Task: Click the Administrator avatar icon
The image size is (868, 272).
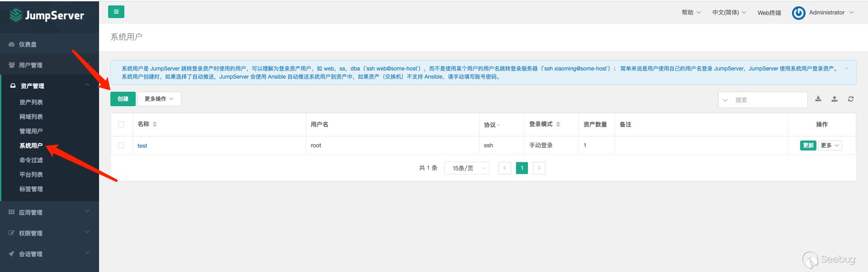Action: (x=798, y=13)
